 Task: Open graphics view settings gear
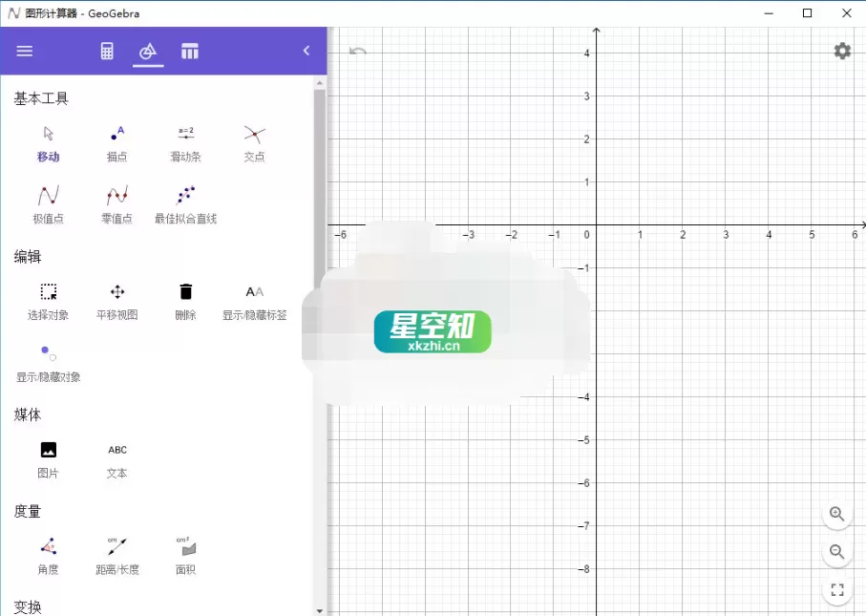(841, 51)
